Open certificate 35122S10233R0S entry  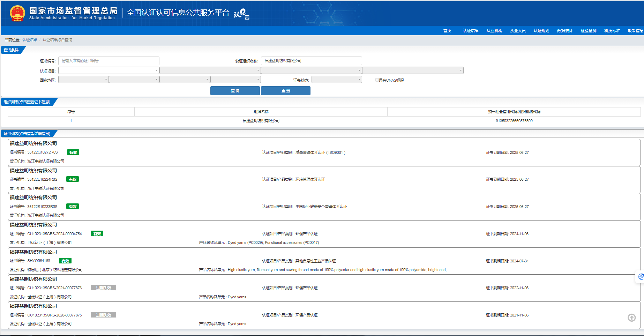(x=324, y=207)
